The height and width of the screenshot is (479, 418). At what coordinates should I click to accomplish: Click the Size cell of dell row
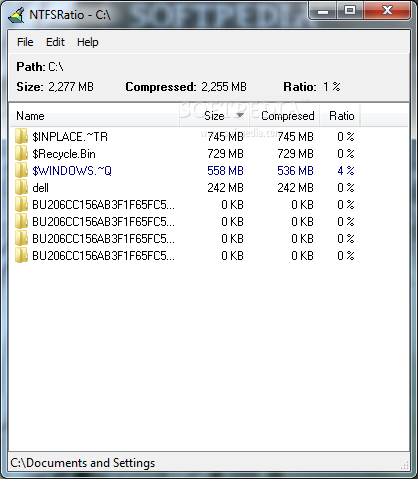click(225, 188)
